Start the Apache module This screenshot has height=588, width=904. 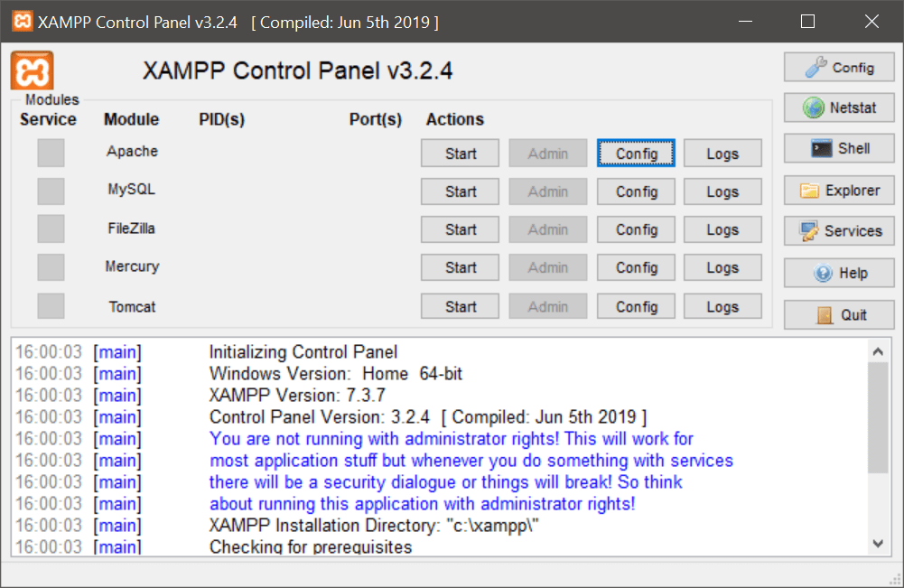(460, 154)
